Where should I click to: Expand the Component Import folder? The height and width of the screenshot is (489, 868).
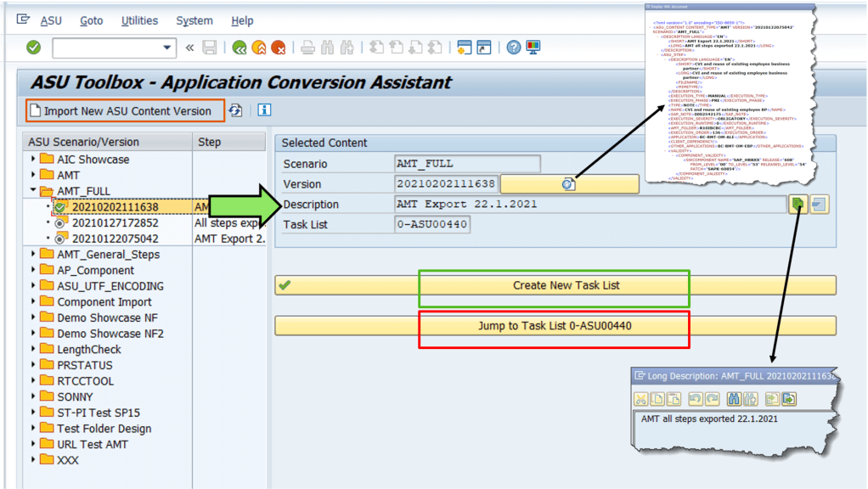tap(33, 301)
